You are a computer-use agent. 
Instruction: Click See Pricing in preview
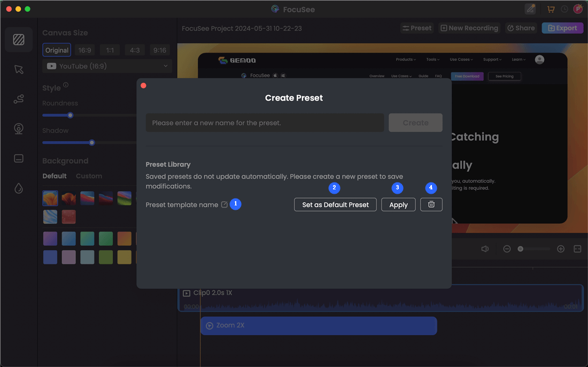pyautogui.click(x=505, y=76)
